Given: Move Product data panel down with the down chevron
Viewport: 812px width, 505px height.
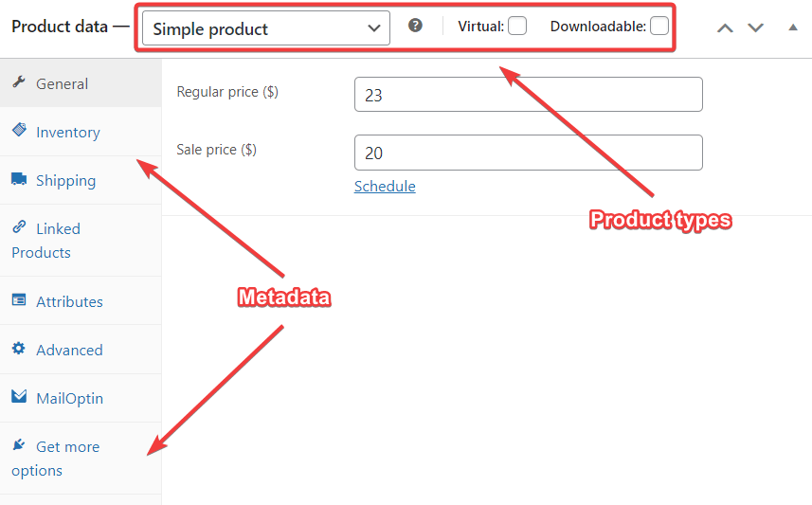Looking at the screenshot, I should (755, 28).
